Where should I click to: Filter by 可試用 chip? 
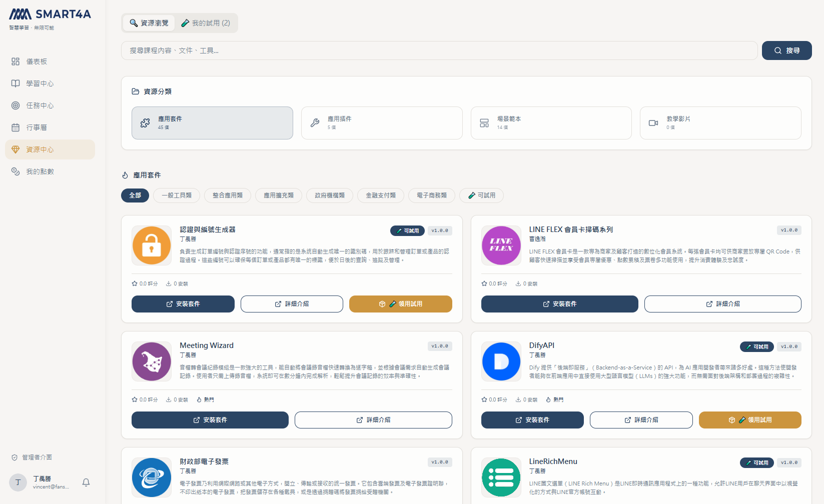(481, 195)
